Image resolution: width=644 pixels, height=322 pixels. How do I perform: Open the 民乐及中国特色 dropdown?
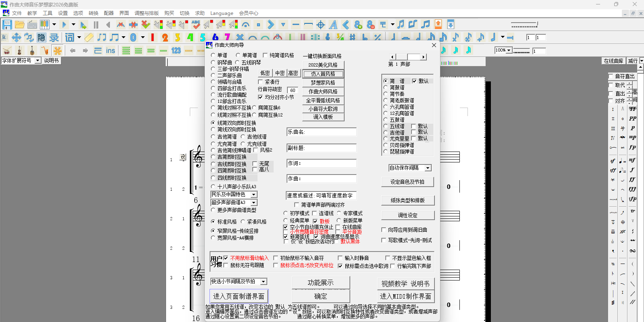(x=254, y=195)
